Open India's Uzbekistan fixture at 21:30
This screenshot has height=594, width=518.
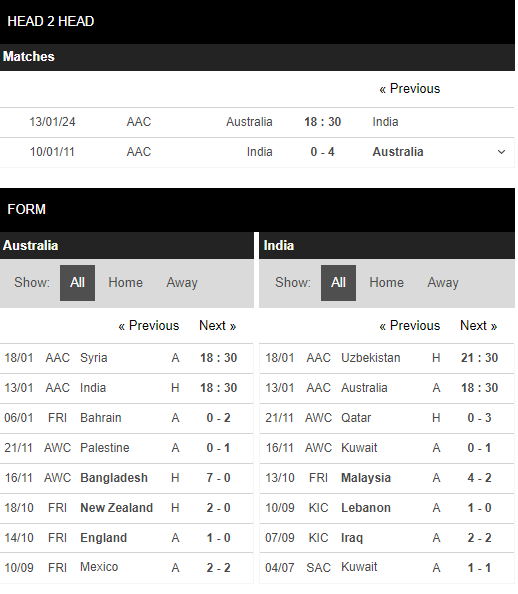[389, 360]
